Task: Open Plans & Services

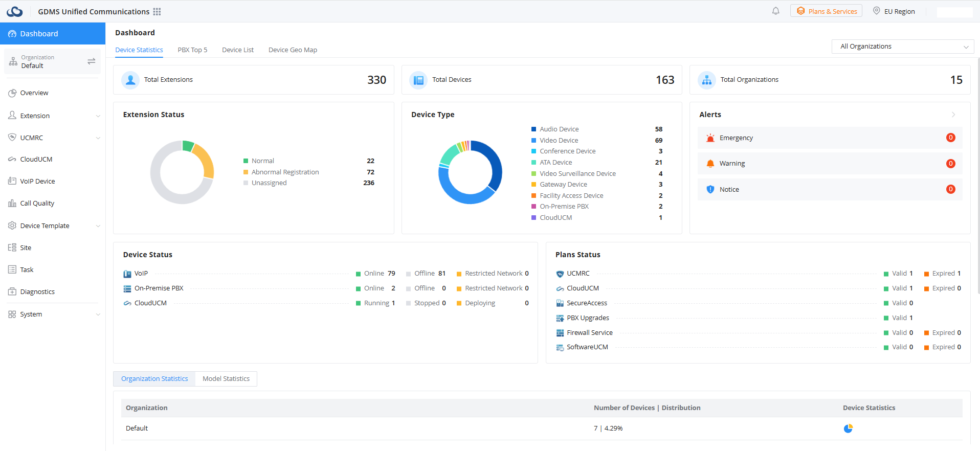Action: (826, 11)
